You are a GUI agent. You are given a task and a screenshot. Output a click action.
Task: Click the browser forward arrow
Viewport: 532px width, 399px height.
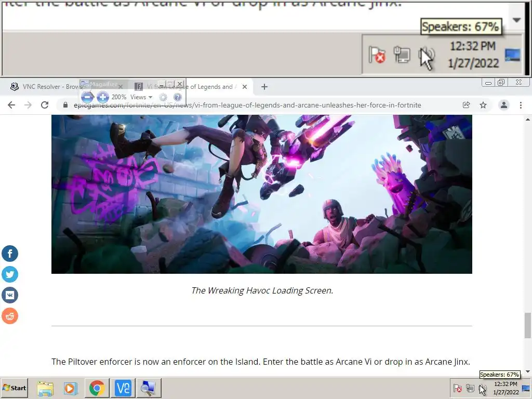pyautogui.click(x=28, y=105)
